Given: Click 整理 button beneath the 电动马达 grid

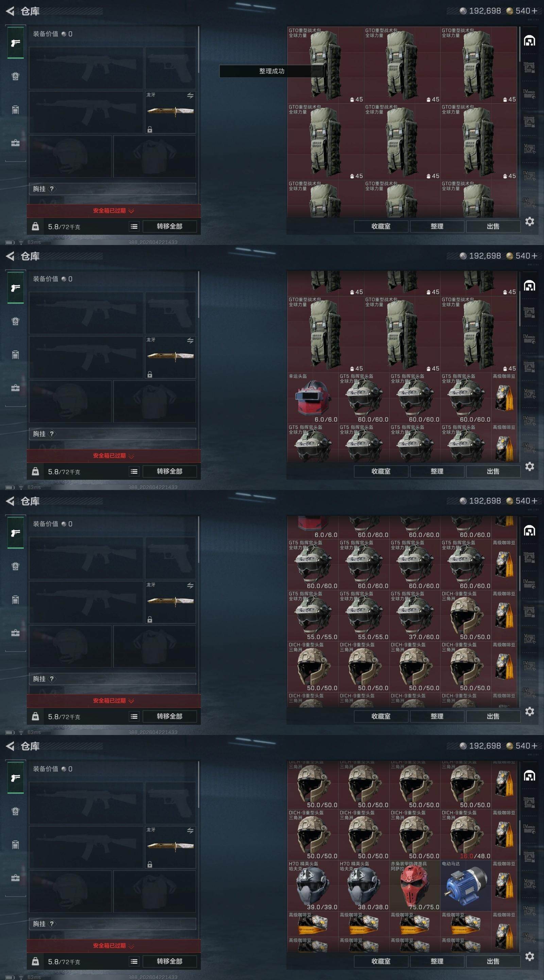Looking at the screenshot, I should coord(437,961).
